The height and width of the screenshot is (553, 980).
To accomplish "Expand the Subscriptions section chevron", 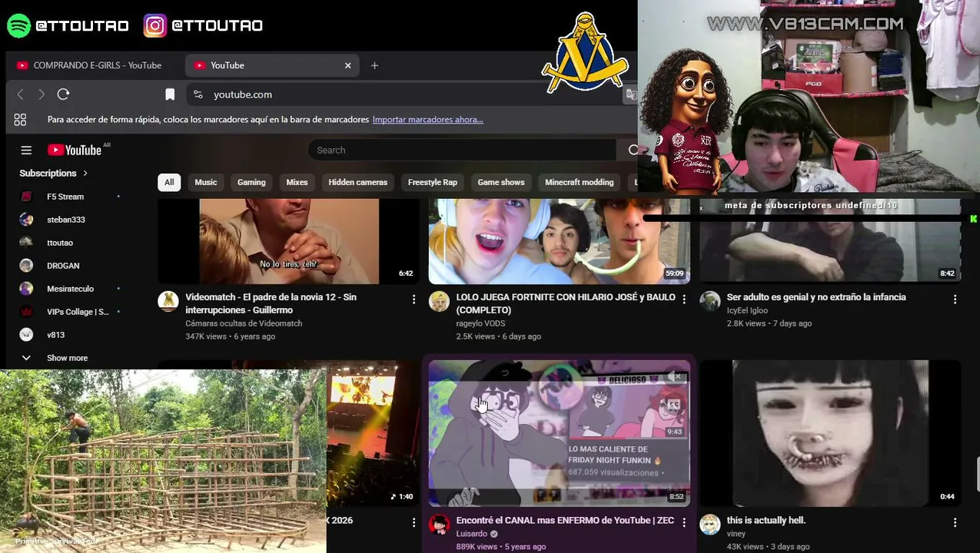I will point(85,174).
